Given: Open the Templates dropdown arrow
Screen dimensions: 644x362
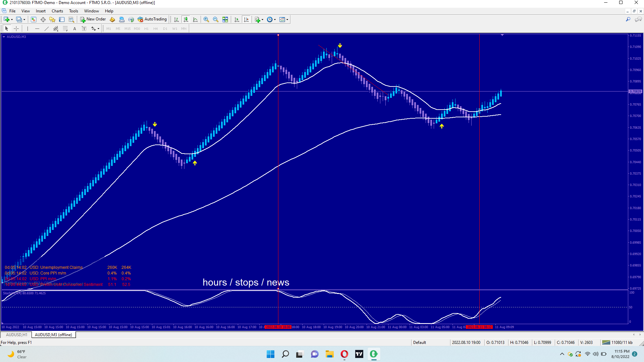Looking at the screenshot, I should tap(287, 20).
